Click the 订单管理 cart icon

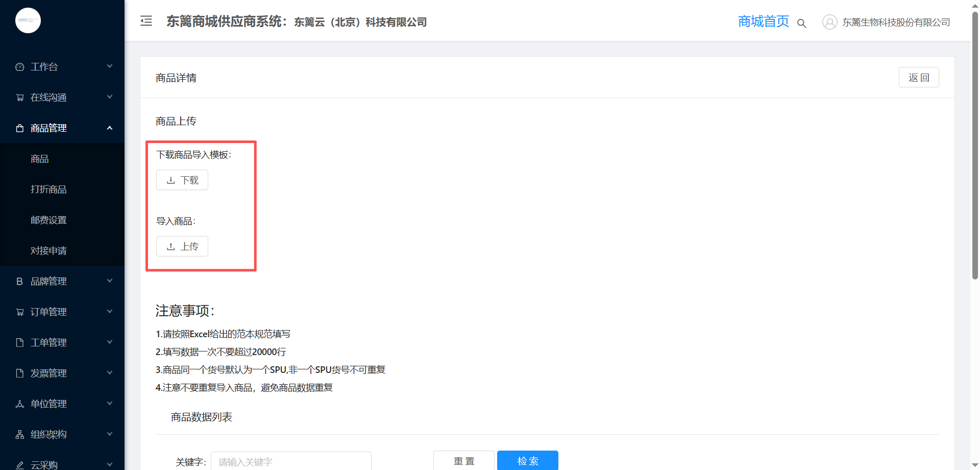click(20, 312)
